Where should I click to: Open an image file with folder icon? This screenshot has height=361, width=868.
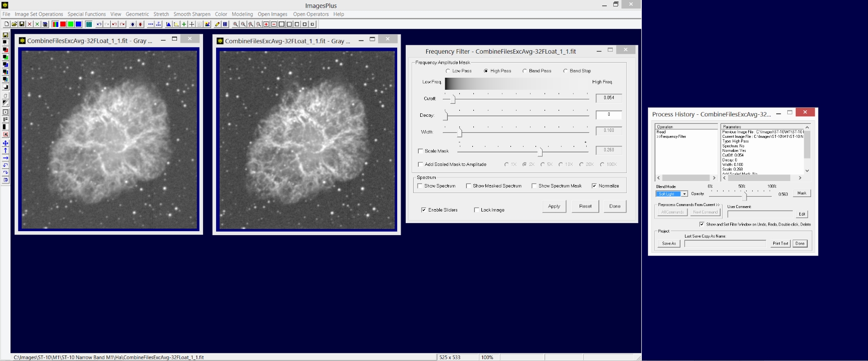(14, 24)
